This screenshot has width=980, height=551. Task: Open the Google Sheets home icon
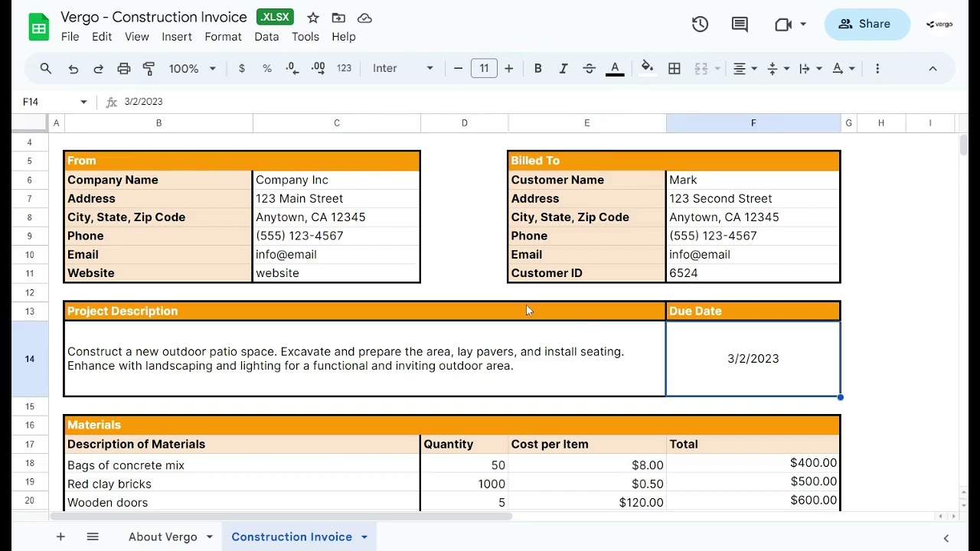click(x=38, y=27)
